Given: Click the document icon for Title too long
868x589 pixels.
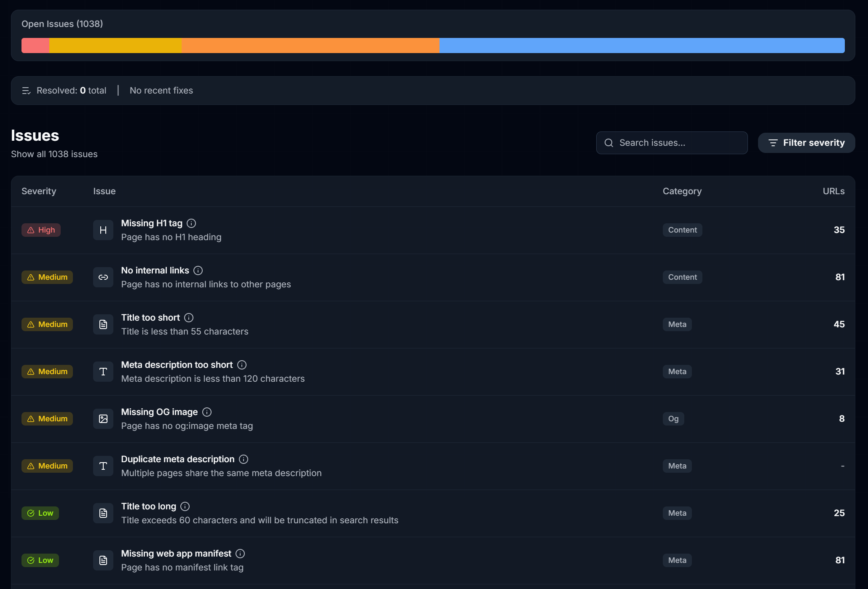Looking at the screenshot, I should coord(103,513).
